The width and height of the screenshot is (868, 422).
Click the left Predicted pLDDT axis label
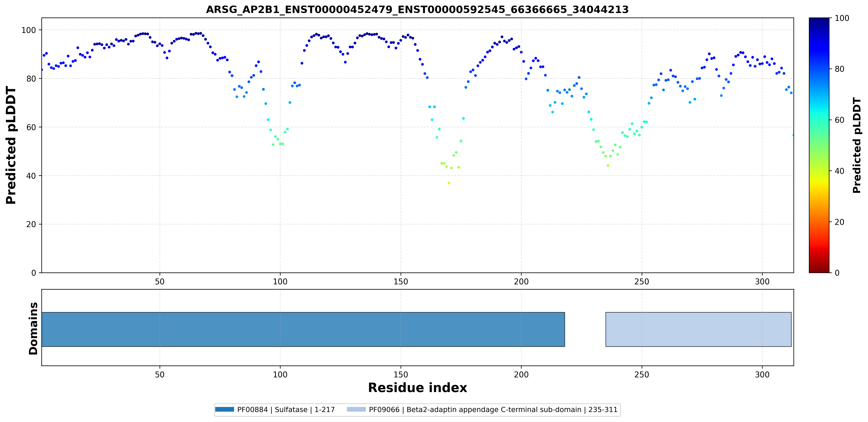click(x=11, y=145)
